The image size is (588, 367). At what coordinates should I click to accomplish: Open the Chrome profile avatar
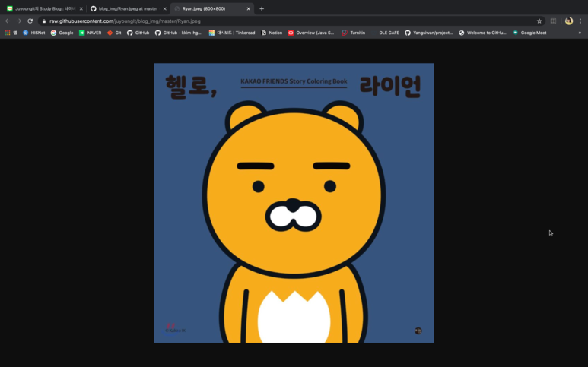(x=569, y=21)
